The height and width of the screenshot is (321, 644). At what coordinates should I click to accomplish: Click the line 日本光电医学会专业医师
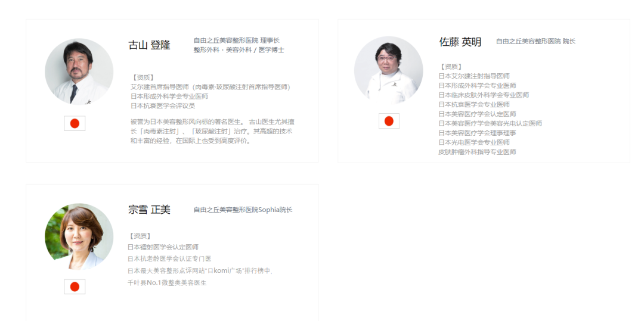pos(474,142)
